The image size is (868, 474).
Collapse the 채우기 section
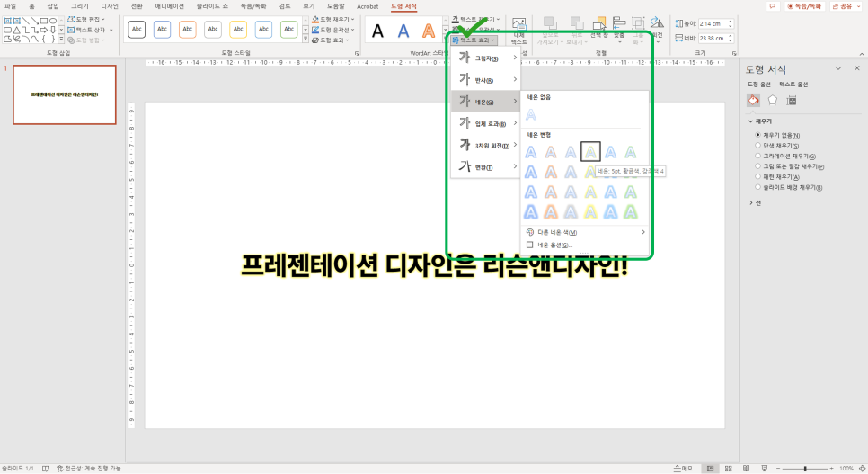(760, 121)
